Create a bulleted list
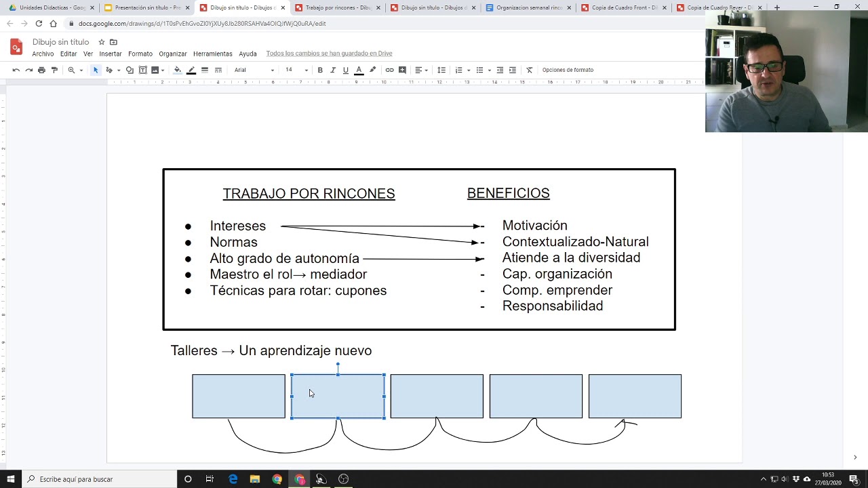 [479, 70]
